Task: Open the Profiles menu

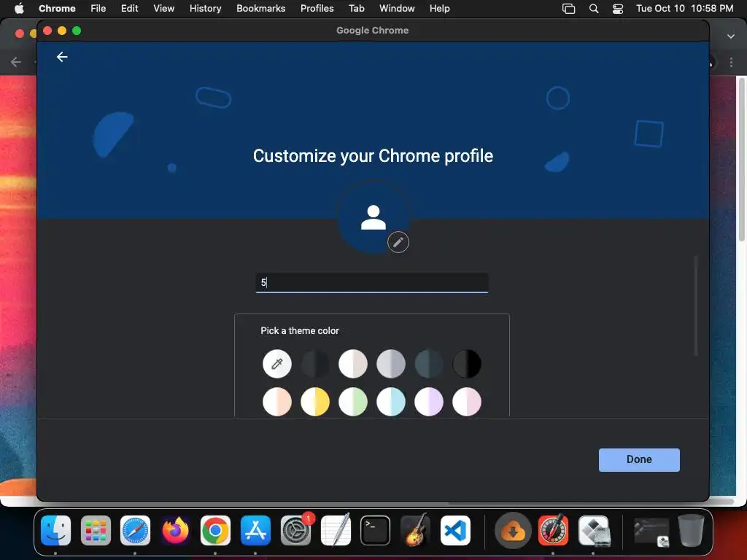Action: (317, 9)
